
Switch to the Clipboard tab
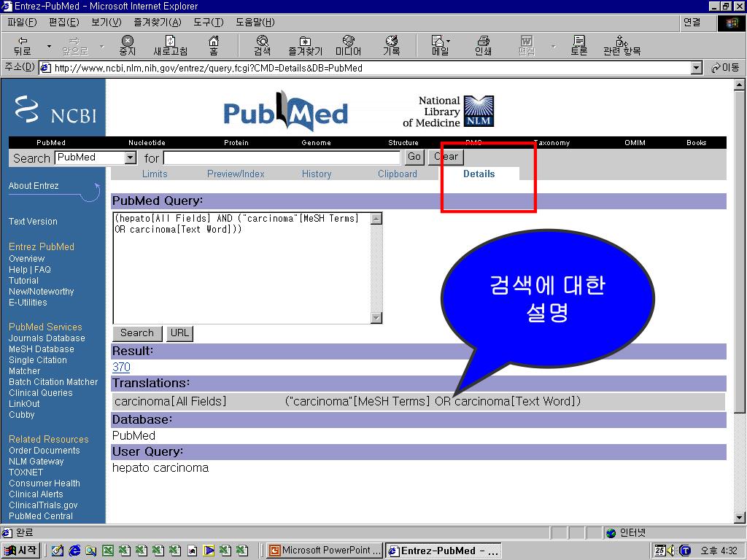(398, 174)
